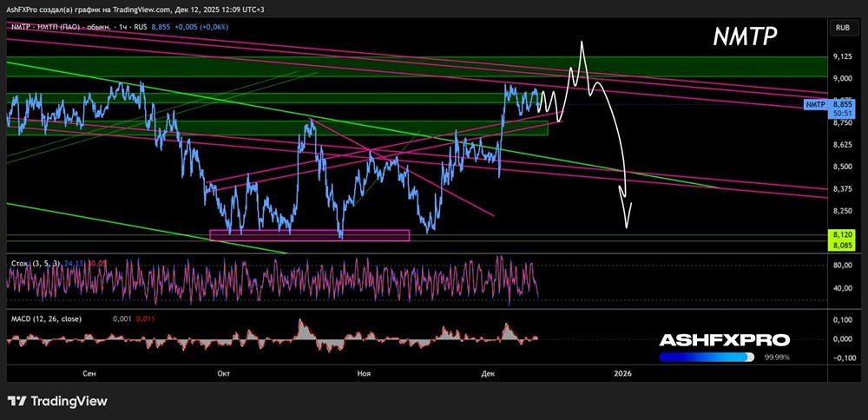This screenshot has height=420, width=868.
Task: Select the Стох (3, 5, 3) indicator legend
Action: pos(34,264)
